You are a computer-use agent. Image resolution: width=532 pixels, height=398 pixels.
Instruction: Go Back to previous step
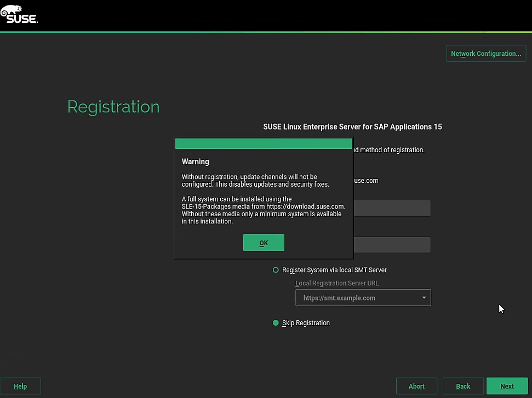click(463, 386)
